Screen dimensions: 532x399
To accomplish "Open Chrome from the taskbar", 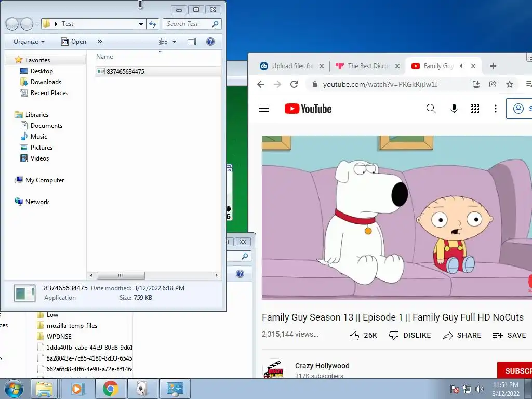I will [110, 389].
